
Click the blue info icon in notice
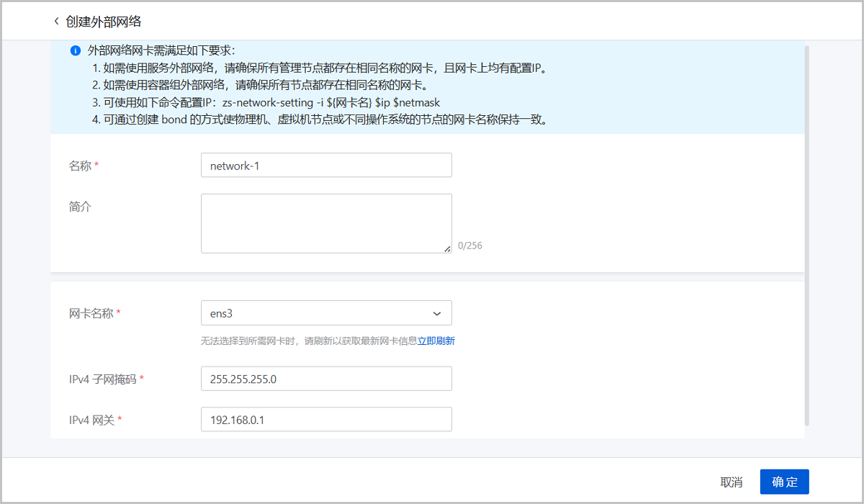75,51
